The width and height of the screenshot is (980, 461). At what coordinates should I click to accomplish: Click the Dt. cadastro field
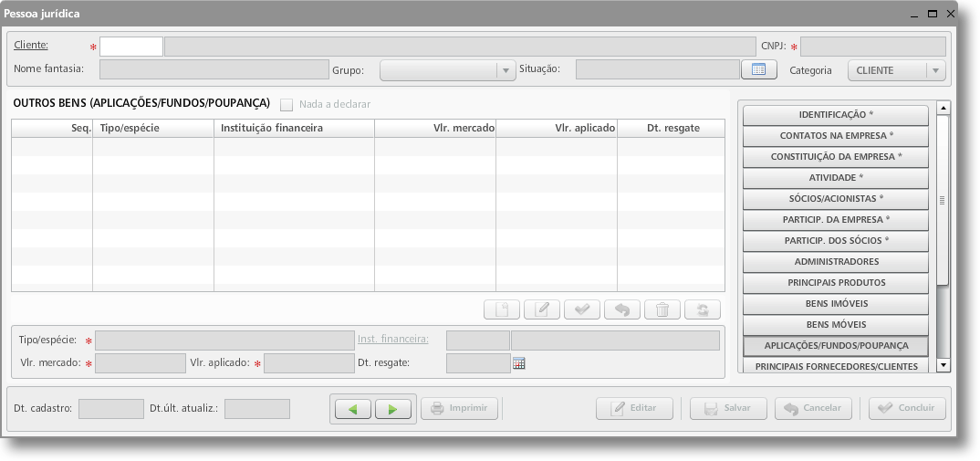[111, 409]
